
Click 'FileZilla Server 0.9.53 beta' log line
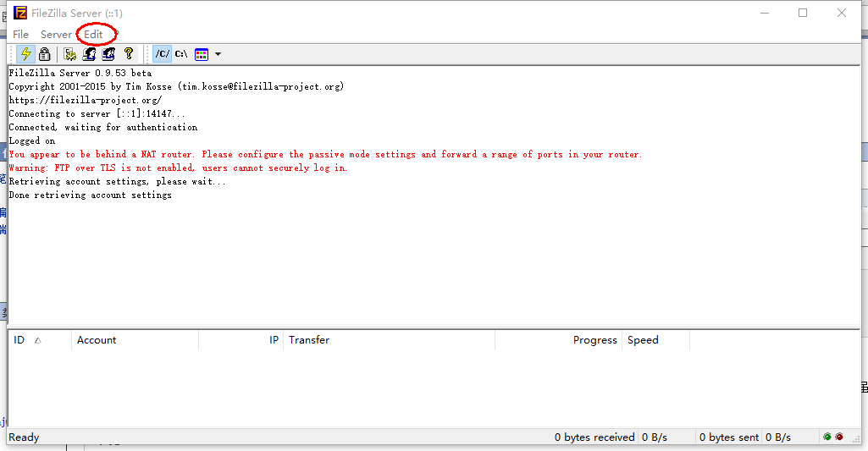click(80, 73)
